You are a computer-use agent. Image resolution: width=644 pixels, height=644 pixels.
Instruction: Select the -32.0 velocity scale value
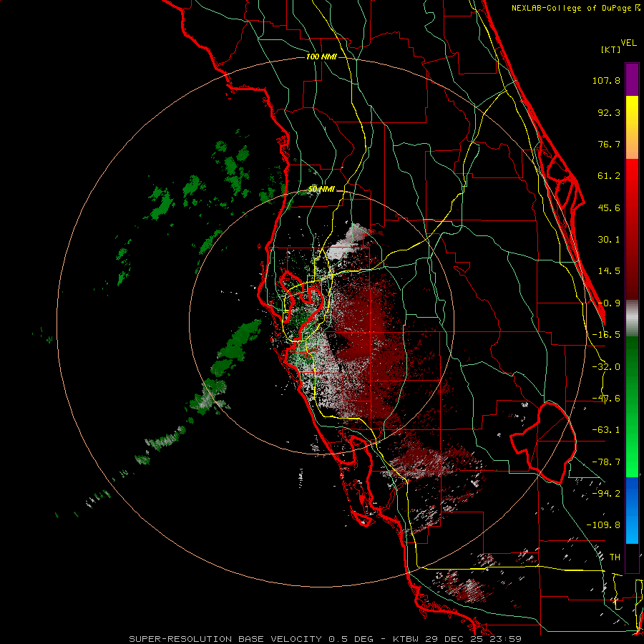click(x=606, y=367)
